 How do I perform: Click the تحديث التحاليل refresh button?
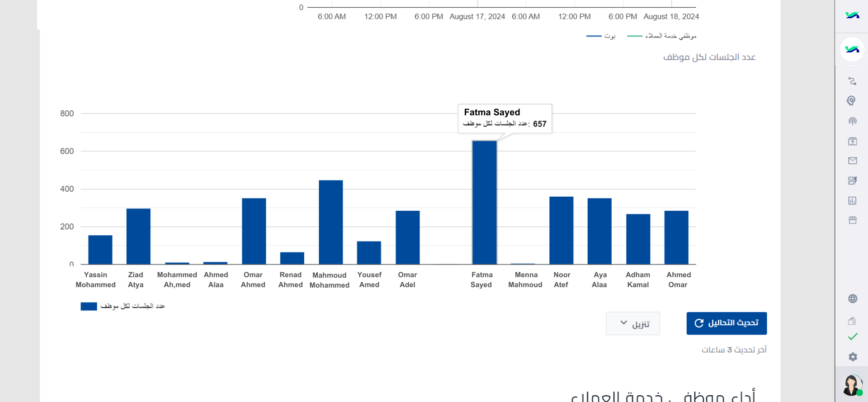(726, 323)
